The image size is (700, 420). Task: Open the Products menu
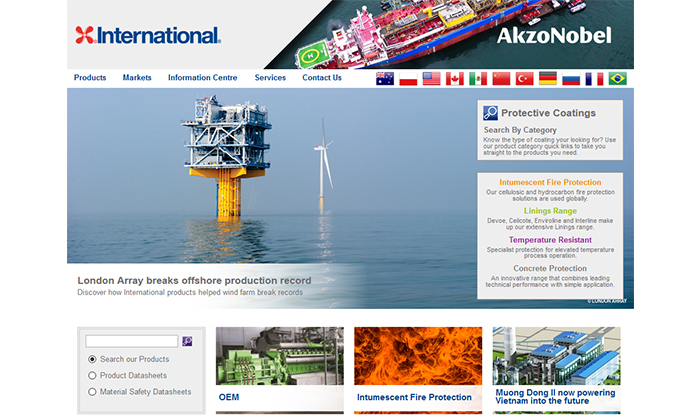pos(90,78)
